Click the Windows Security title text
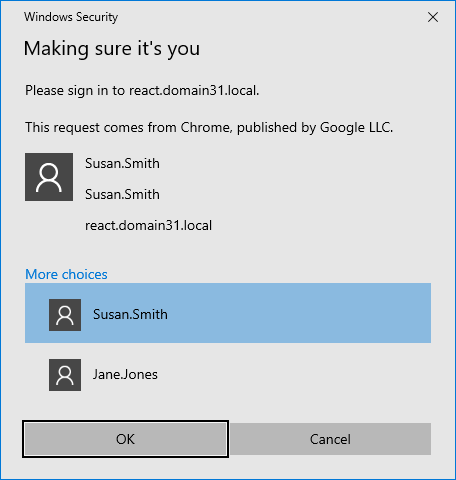This screenshot has height=480, width=456. click(71, 17)
